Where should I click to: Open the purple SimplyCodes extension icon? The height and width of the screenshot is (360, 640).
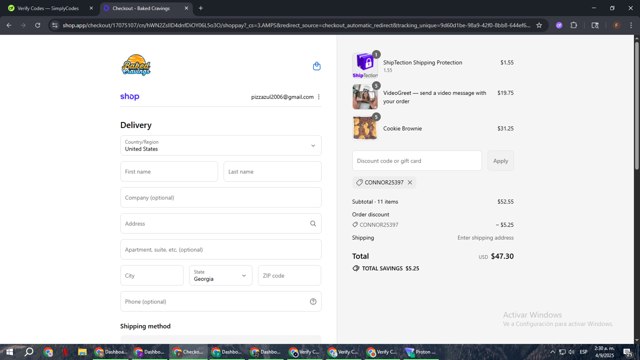559,25
